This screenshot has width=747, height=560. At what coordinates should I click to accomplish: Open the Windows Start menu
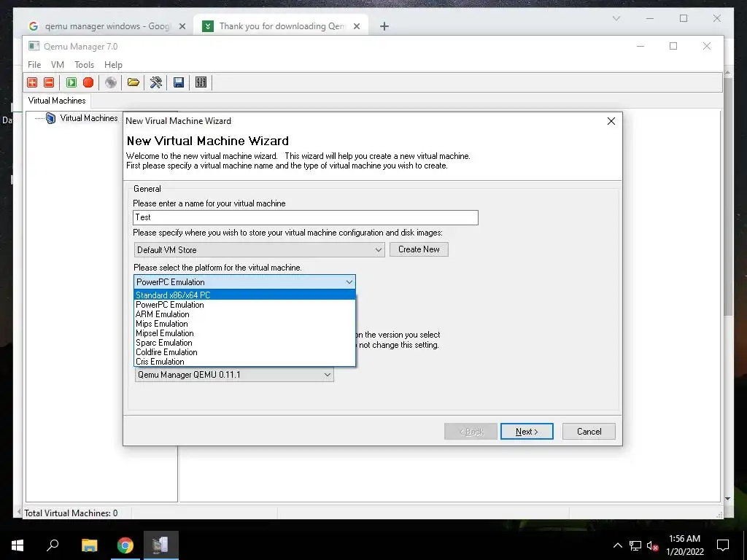pyautogui.click(x=18, y=545)
